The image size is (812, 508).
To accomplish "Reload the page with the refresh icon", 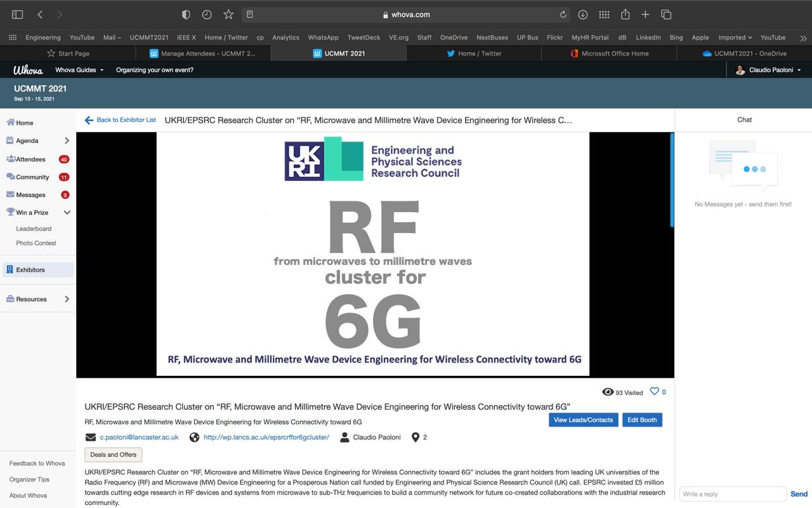I will click(x=563, y=15).
